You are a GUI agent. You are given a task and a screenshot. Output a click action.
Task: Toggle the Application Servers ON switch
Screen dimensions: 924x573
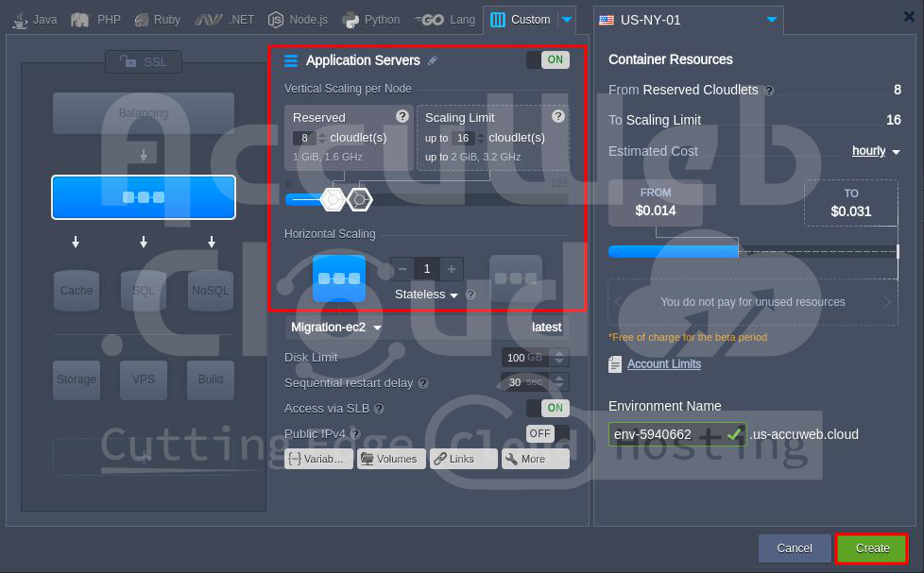point(548,59)
